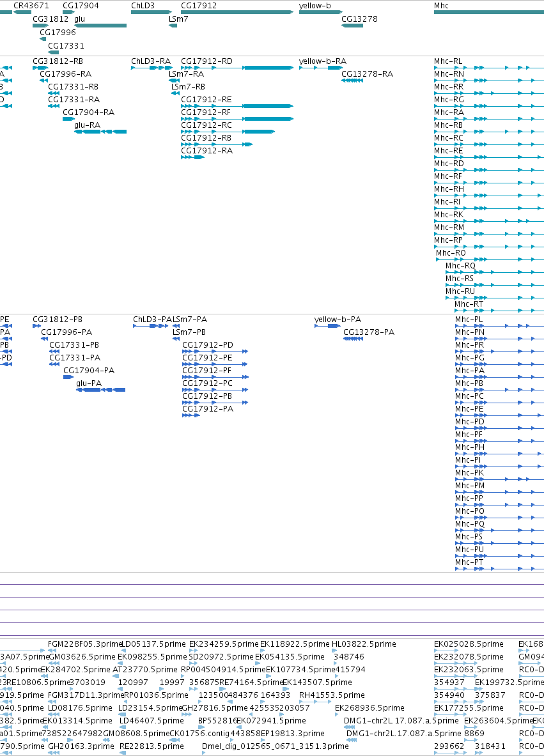Click transcript CG17904-RA
544x756 pixels.
(x=88, y=112)
